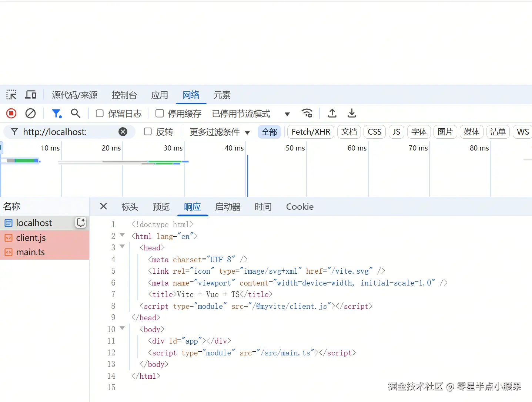
Task: Select the localhost request row
Action: (x=44, y=223)
